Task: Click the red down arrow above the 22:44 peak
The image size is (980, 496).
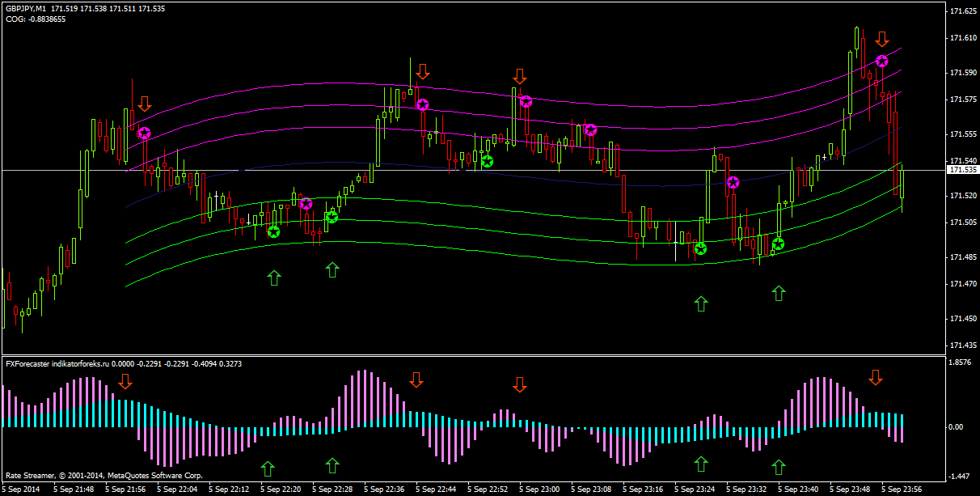Action: click(422, 71)
